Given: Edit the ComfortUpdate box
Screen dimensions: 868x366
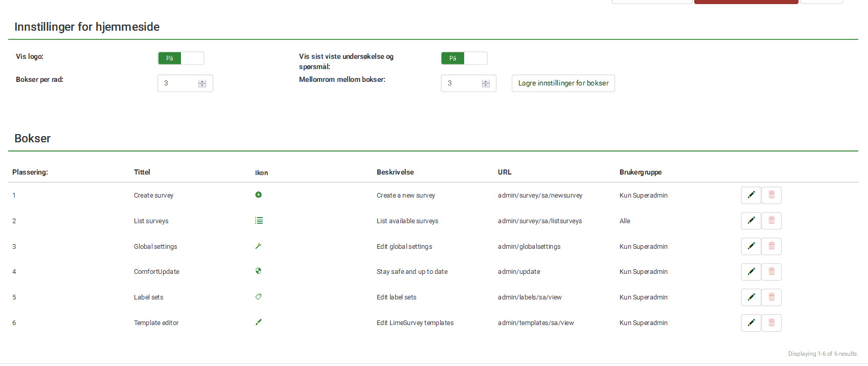Looking at the screenshot, I should click(751, 272).
